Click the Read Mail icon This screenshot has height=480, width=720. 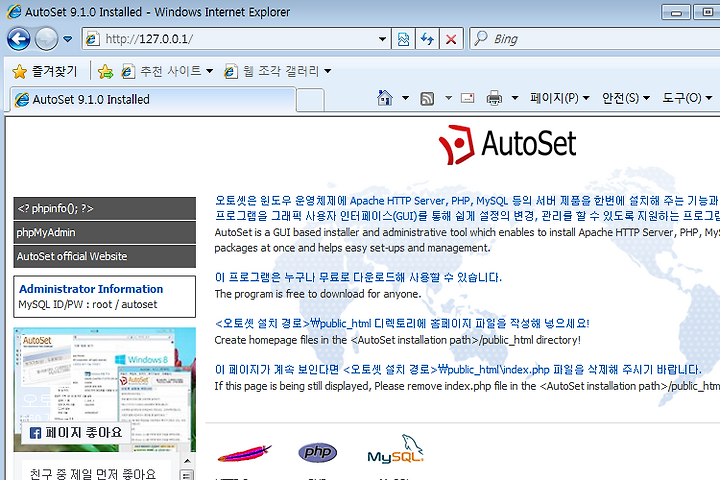pyautogui.click(x=467, y=98)
